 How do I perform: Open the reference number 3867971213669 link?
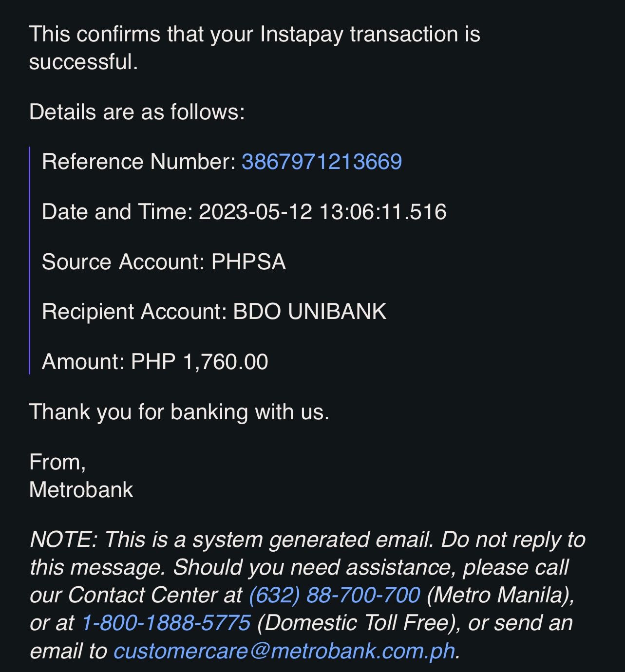point(322,162)
